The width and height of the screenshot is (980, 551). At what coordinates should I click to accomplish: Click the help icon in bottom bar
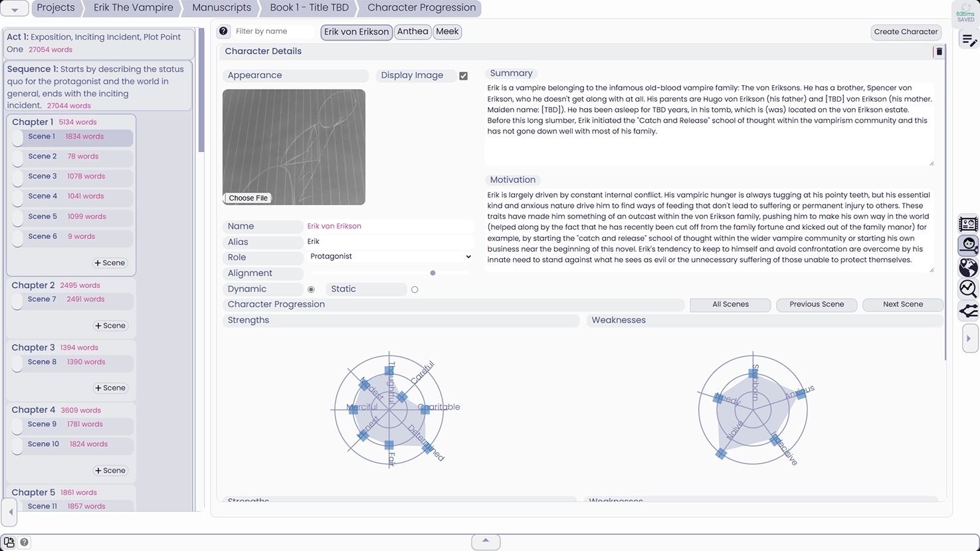coord(24,542)
